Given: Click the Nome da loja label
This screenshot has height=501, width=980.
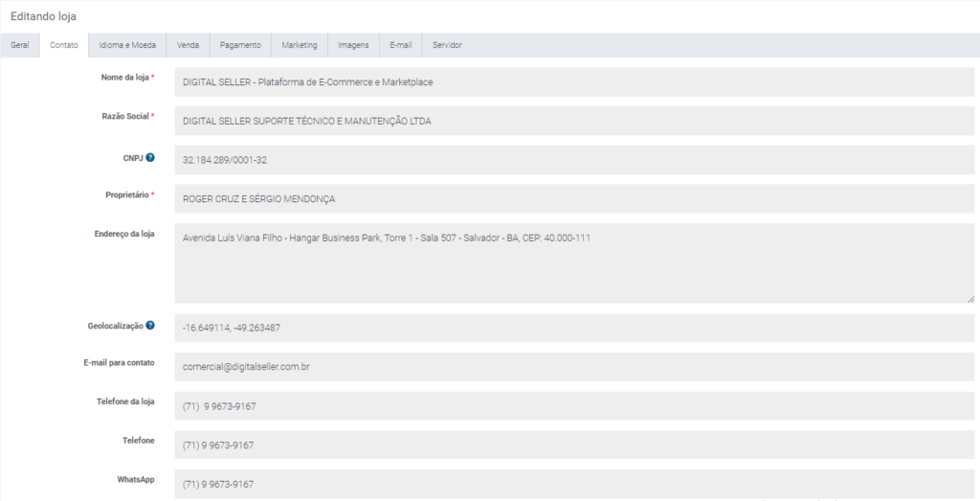Looking at the screenshot, I should 125,78.
